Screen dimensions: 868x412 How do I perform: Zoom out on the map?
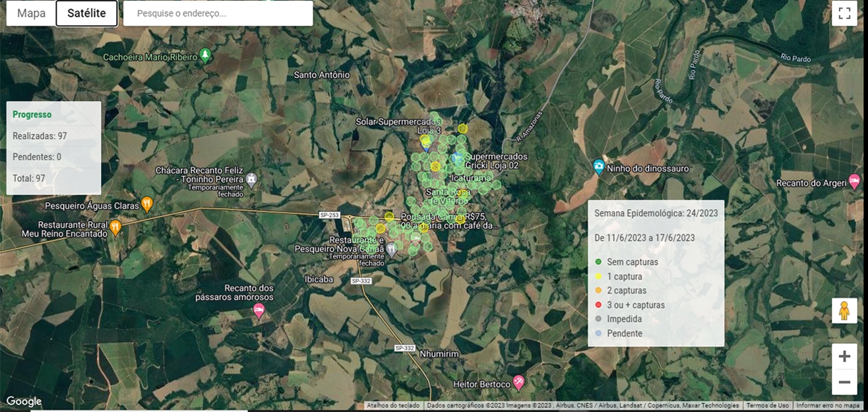844,382
